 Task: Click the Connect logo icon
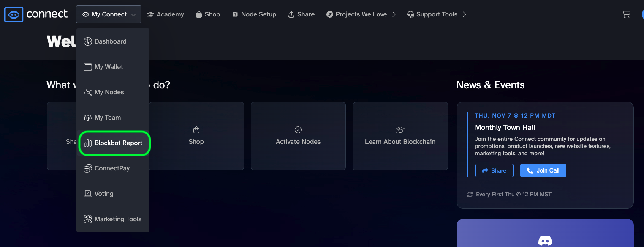(x=14, y=14)
